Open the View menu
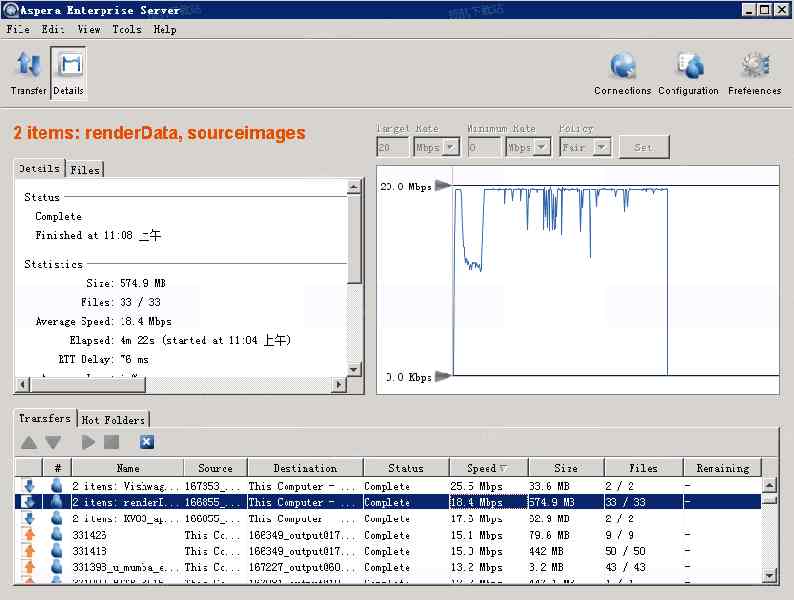This screenshot has width=794, height=600. 89,29
